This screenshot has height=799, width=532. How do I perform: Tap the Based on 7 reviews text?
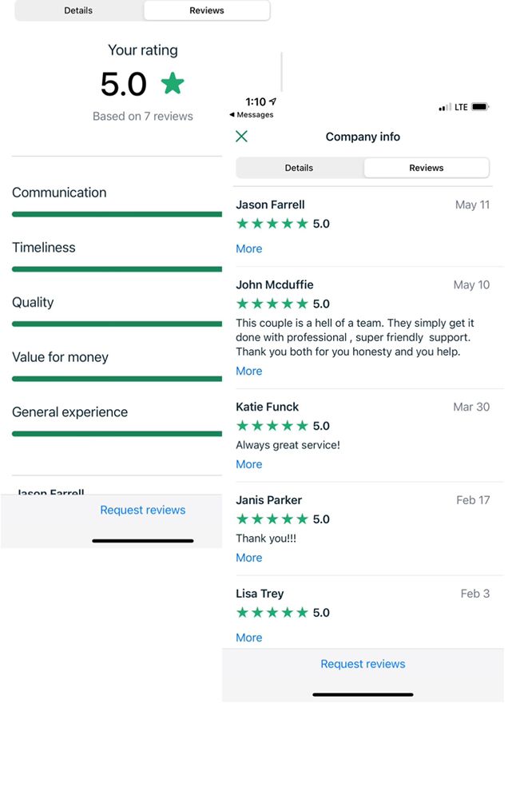(143, 116)
